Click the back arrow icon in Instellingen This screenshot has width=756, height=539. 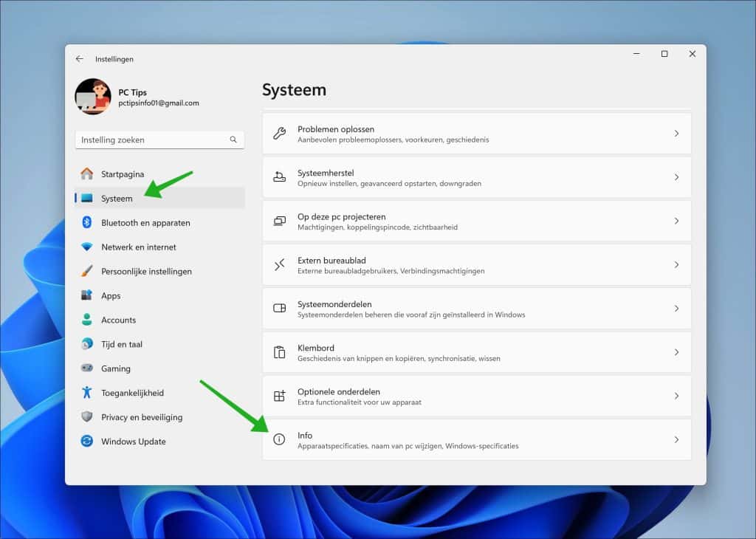(80, 59)
